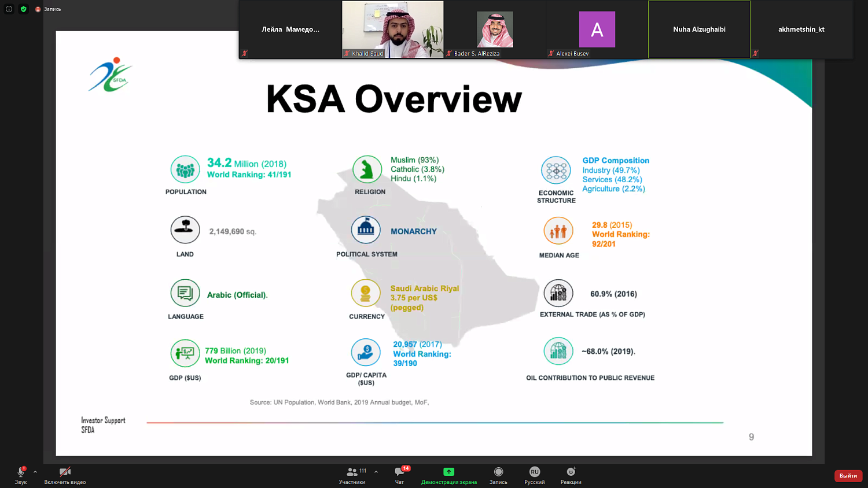The width and height of the screenshot is (868, 488).
Task: Click the Religion icon on slide
Action: (367, 170)
